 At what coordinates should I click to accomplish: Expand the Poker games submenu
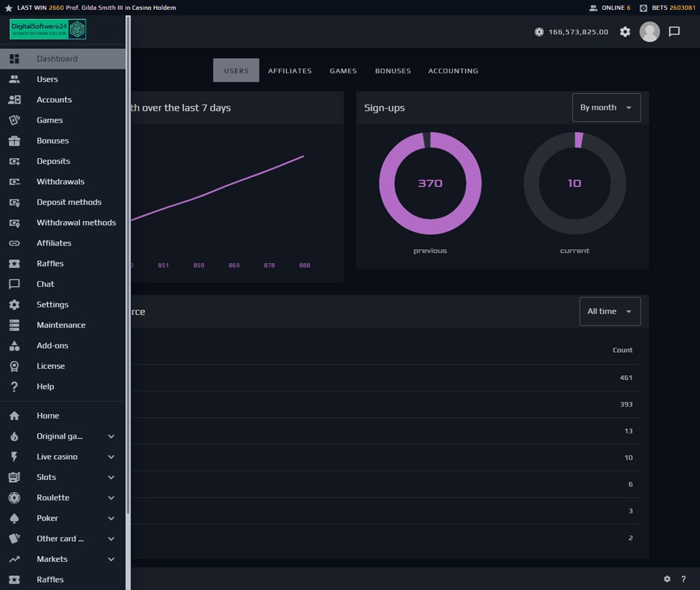[x=111, y=519]
